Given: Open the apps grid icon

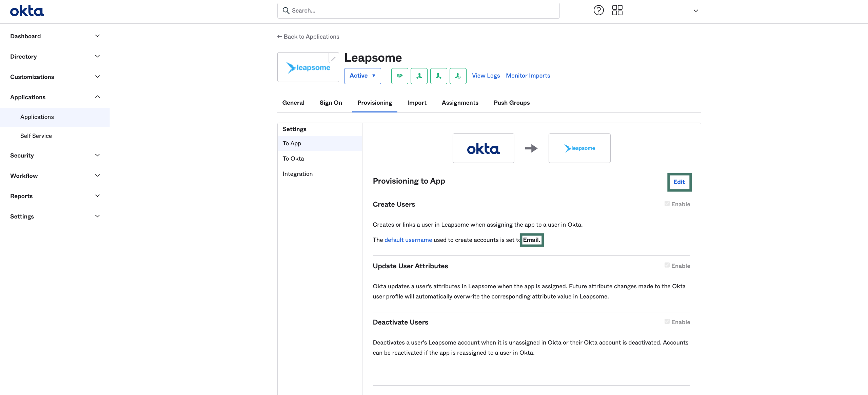Looking at the screenshot, I should 617,11.
